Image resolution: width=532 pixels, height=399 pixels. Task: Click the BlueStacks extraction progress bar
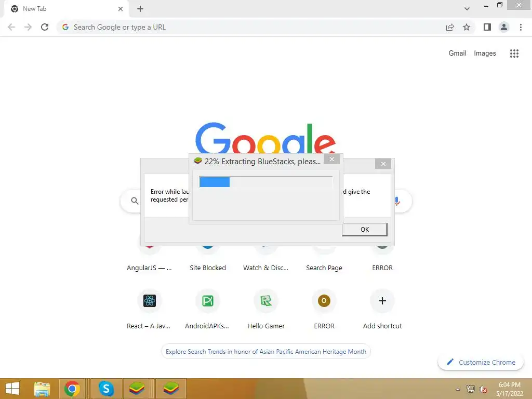click(265, 182)
